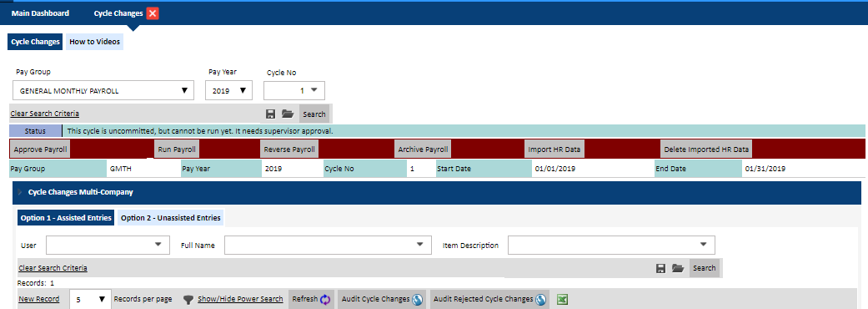Click globe icon beside Audit Cycle Changes
Viewport: 868px width, 309px height.
(x=418, y=300)
